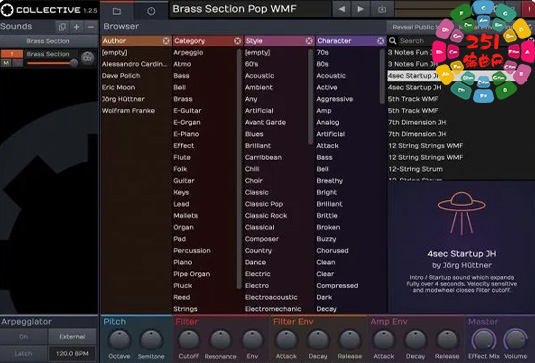This screenshot has width=535, height=363.
Task: Click the Filter Env Decay knob
Action: pos(318,340)
